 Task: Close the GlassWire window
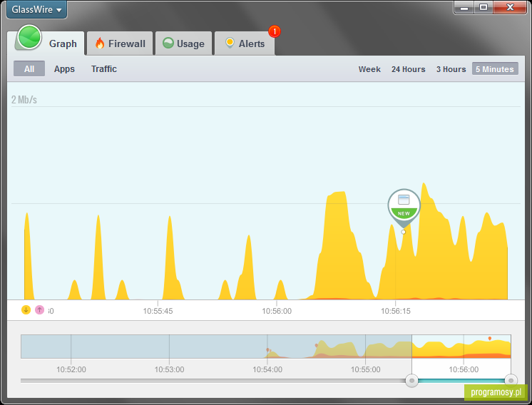click(x=510, y=7)
